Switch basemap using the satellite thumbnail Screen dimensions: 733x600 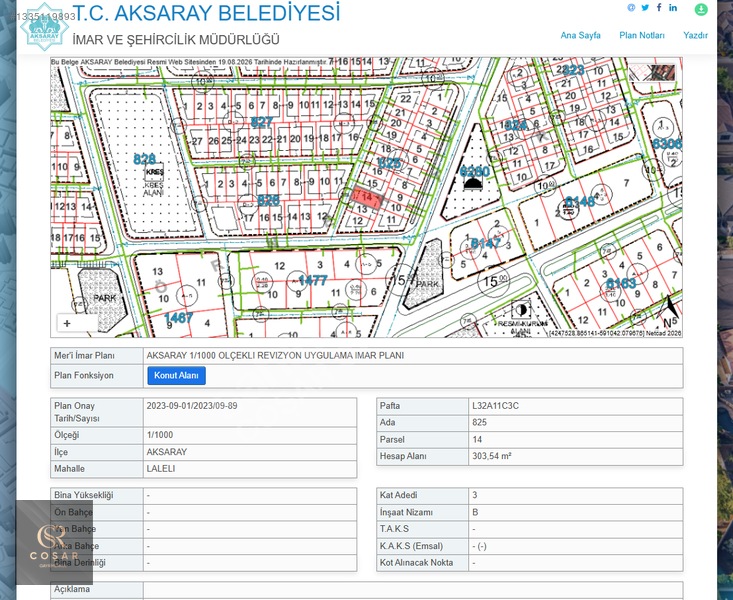point(652,72)
